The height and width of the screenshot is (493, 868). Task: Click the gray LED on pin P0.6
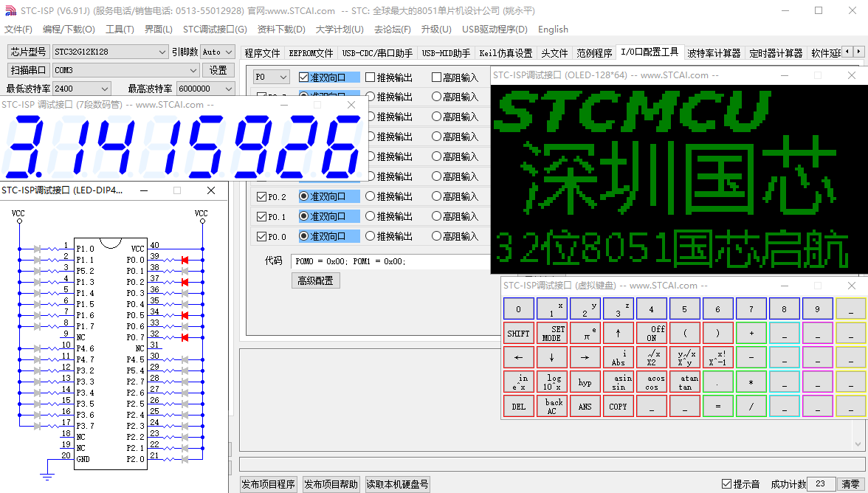pyautogui.click(x=185, y=326)
